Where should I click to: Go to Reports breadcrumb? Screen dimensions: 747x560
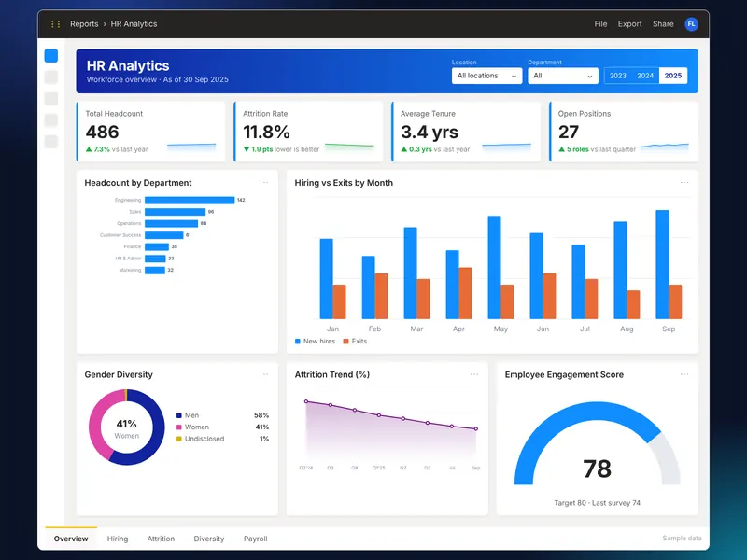pyautogui.click(x=84, y=24)
